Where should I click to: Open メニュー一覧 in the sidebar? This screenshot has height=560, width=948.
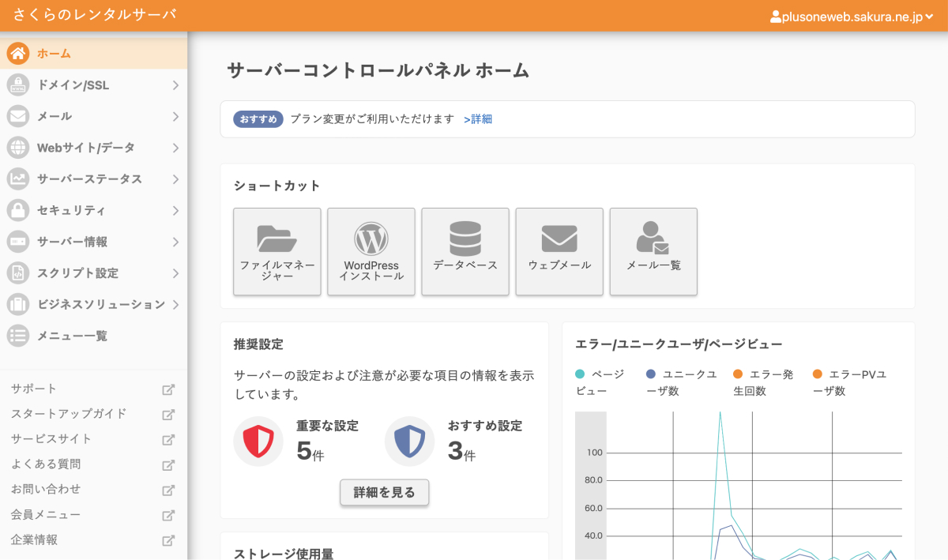(x=94, y=336)
